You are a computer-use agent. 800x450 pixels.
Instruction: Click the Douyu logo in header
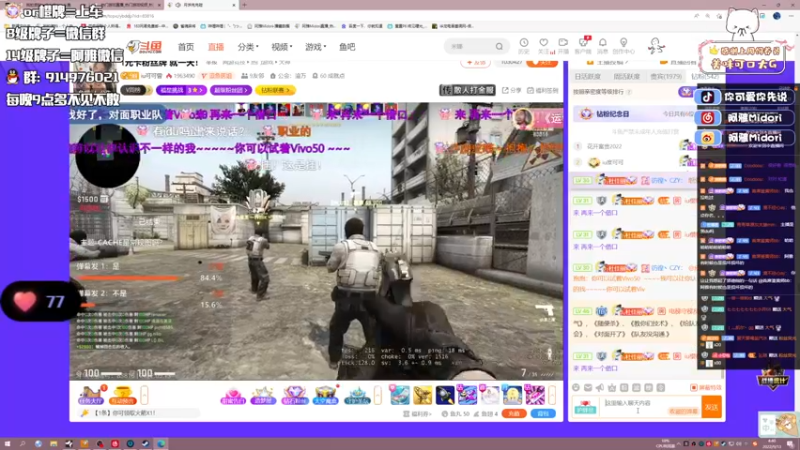pos(145,47)
